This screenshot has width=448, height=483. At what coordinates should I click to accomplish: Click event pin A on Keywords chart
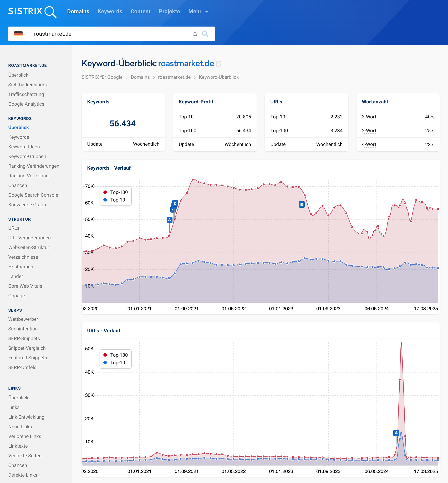point(169,220)
